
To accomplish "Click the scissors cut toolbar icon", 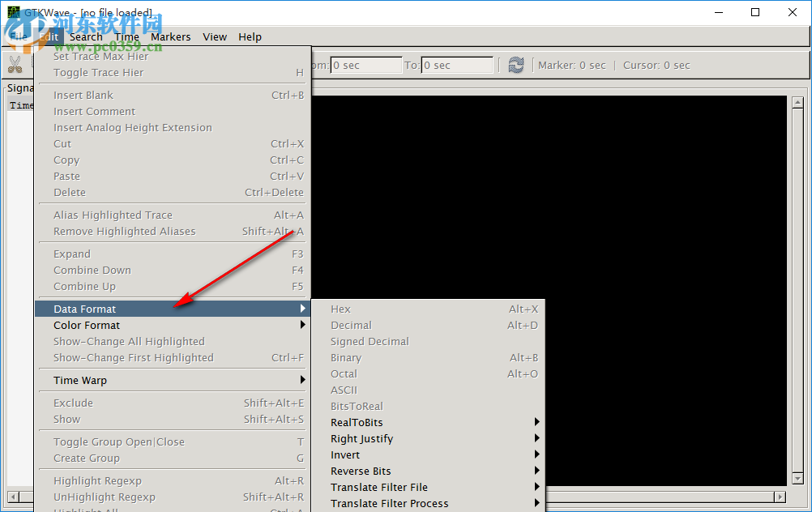I will [x=15, y=65].
